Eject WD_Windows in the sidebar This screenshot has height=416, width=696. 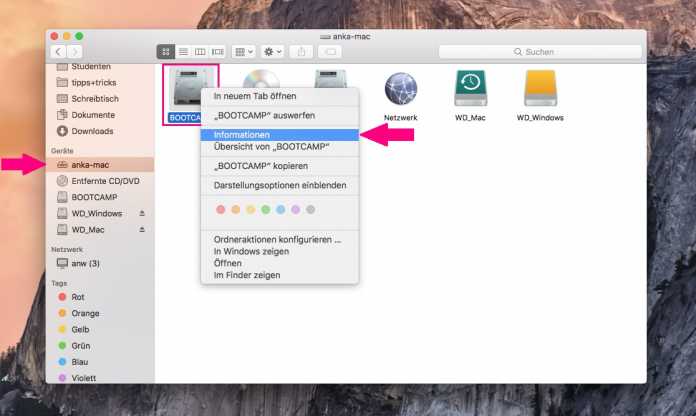pos(142,214)
